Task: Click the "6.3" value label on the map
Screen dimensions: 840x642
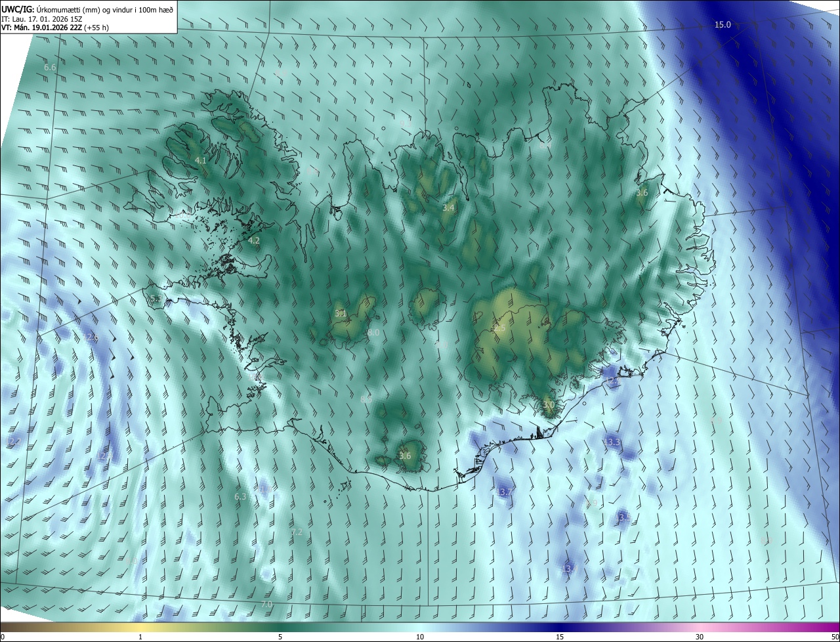Action: 240,497
